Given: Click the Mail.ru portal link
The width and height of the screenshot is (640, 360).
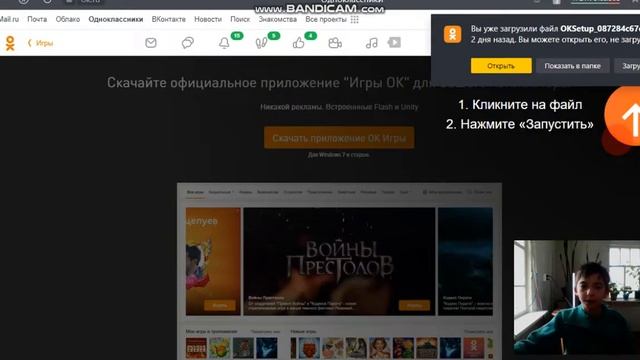Looking at the screenshot, I should tap(9, 19).
